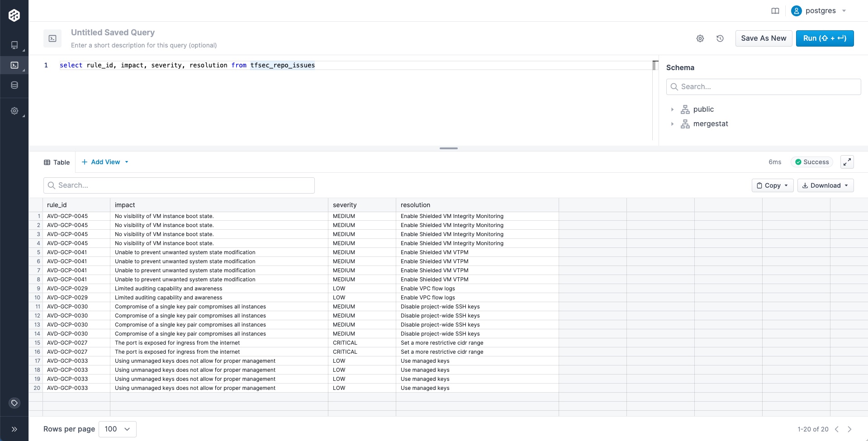
Task: Expand the mergestat schema tree node
Action: coord(672,124)
